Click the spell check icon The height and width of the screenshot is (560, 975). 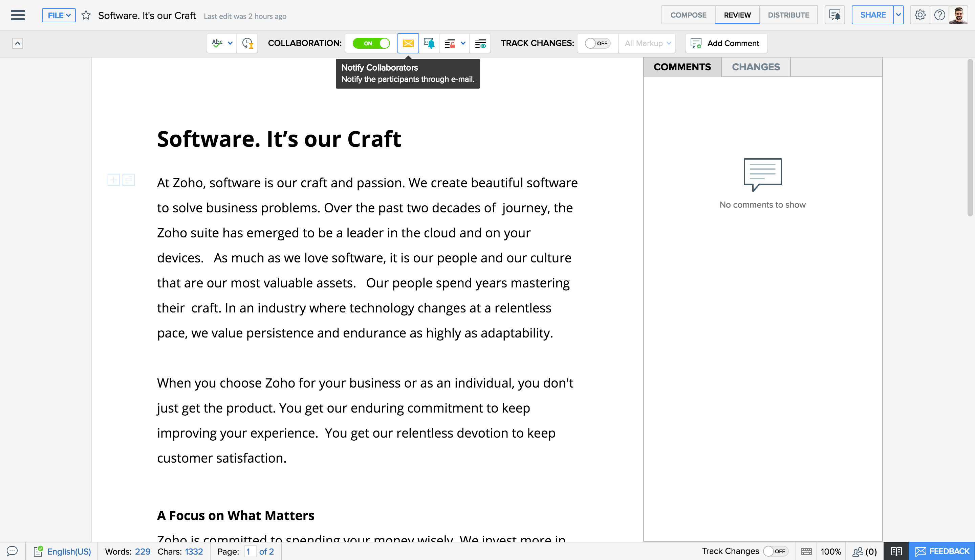[x=217, y=43]
